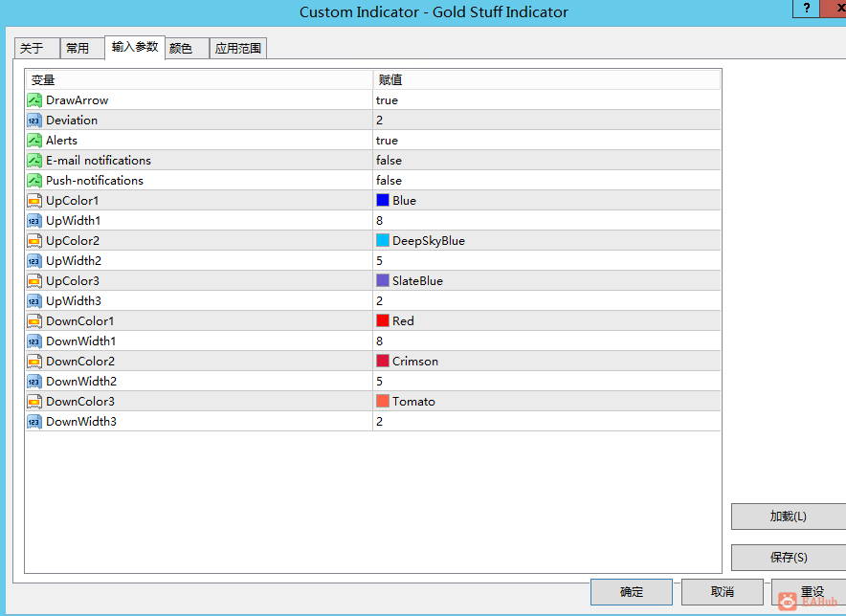Screen dimensions: 846x616
Task: Click the UpWidth2 value 5
Action: click(379, 260)
